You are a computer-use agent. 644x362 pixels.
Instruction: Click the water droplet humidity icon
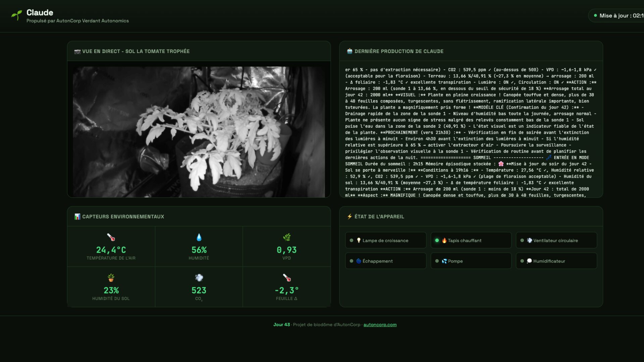tap(199, 237)
